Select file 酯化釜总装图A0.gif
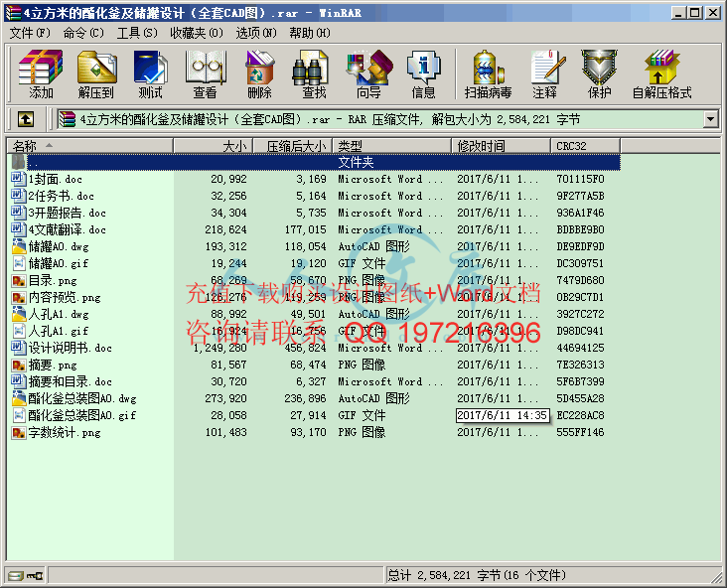Screen dimensions: 727x588 tap(82, 415)
